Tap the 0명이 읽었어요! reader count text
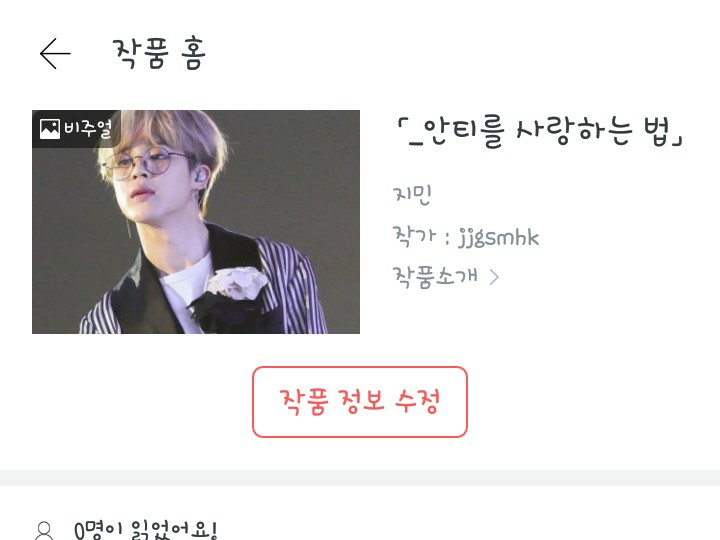 [145, 530]
